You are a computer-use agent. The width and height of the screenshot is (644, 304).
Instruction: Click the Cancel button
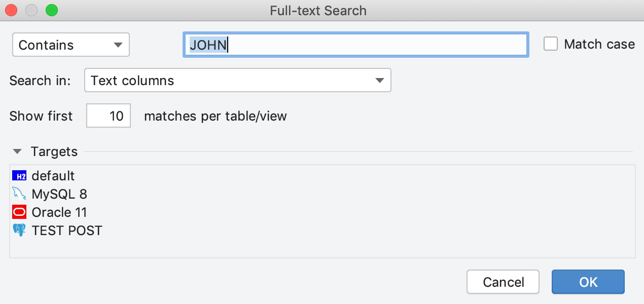504,282
